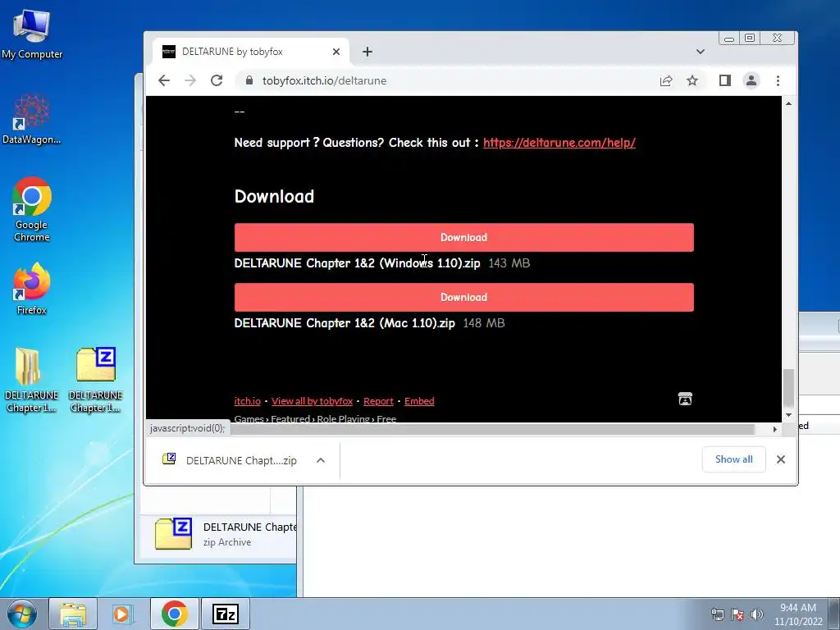Click the scroll up arrow
This screenshot has width=840, height=630.
(788, 103)
